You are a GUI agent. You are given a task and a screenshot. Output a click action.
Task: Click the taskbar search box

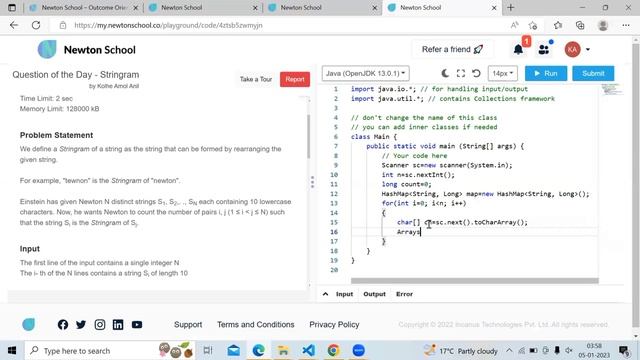[x=109, y=350]
